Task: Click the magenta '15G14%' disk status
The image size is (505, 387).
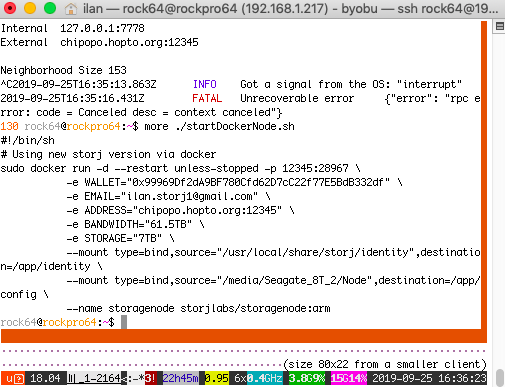Action: [349, 378]
